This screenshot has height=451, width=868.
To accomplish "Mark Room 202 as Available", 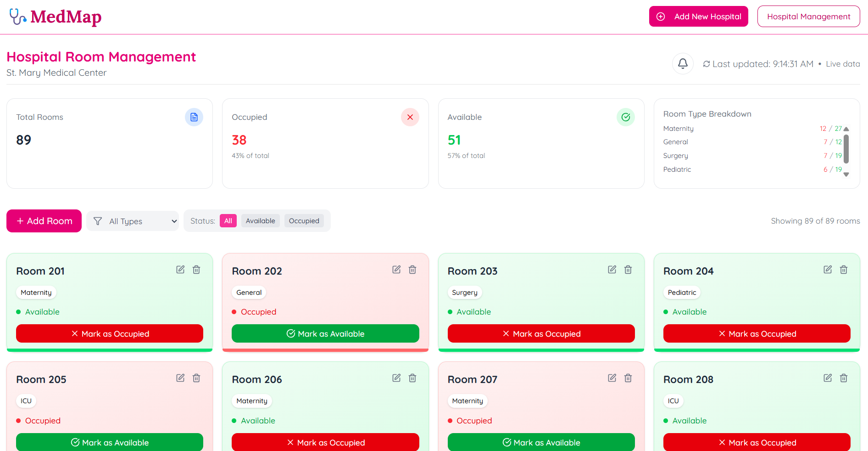I will click(x=325, y=333).
